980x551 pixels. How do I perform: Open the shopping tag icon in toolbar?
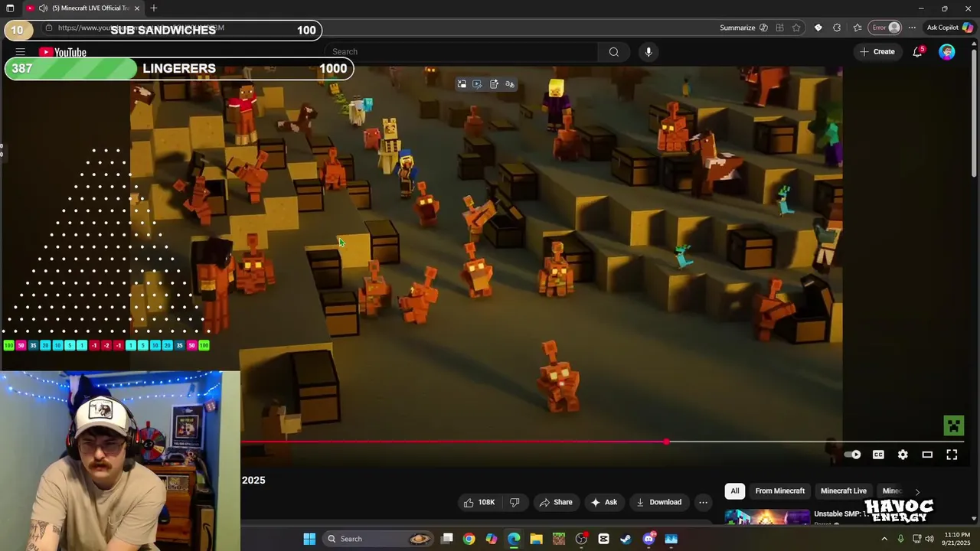(818, 28)
